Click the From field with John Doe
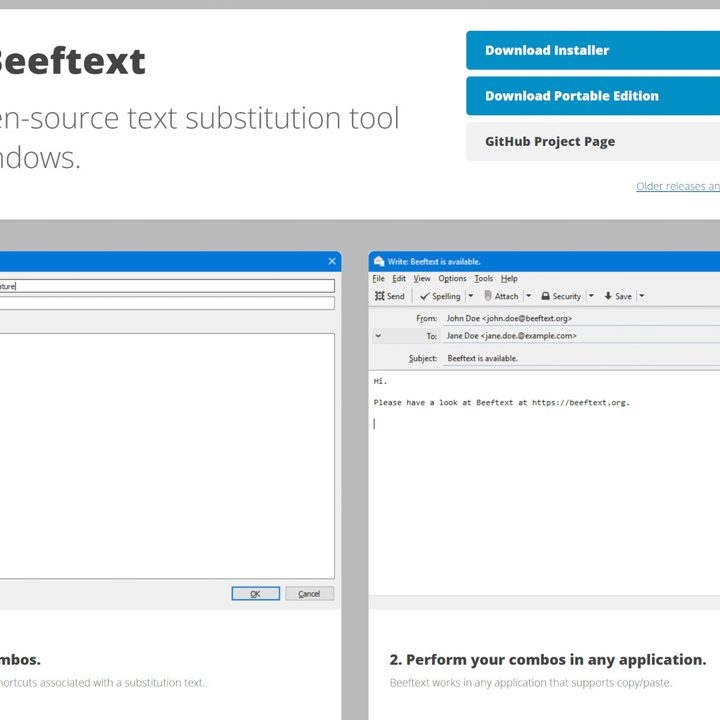The width and height of the screenshot is (720, 720). click(x=581, y=318)
